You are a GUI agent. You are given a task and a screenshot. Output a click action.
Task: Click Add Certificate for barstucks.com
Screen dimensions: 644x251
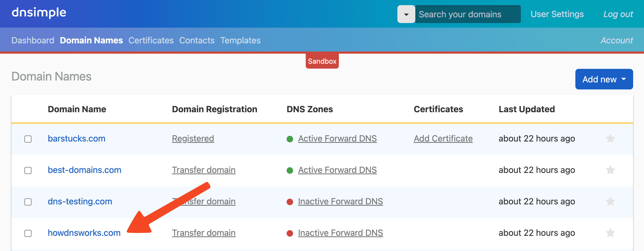(443, 139)
